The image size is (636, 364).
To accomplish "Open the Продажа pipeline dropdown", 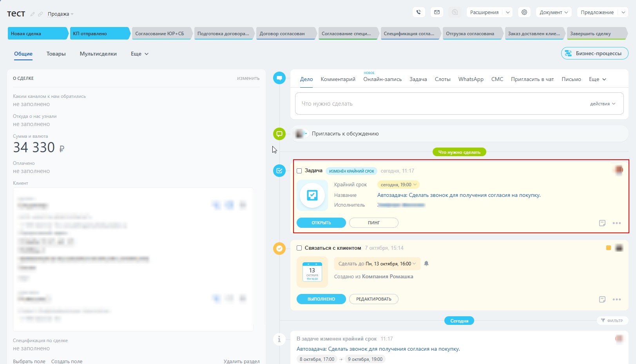I will [60, 14].
